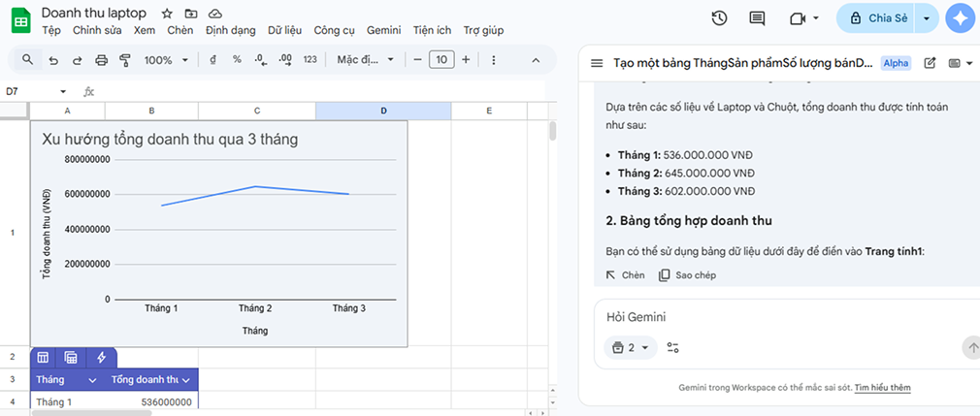Click the lightning bolt icon above table
The width and height of the screenshot is (980, 416).
[101, 357]
